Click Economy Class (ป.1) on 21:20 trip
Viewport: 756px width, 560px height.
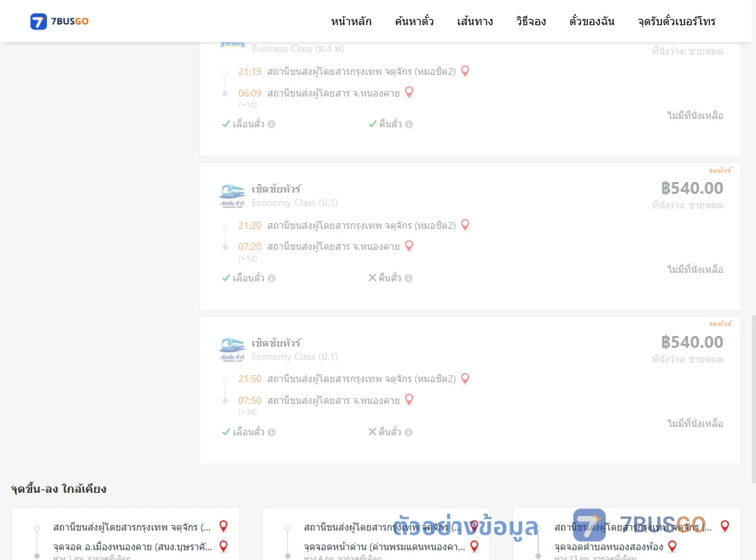[295, 202]
